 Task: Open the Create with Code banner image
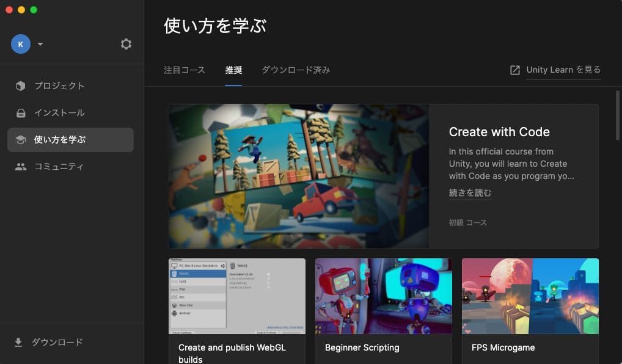pyautogui.click(x=299, y=176)
